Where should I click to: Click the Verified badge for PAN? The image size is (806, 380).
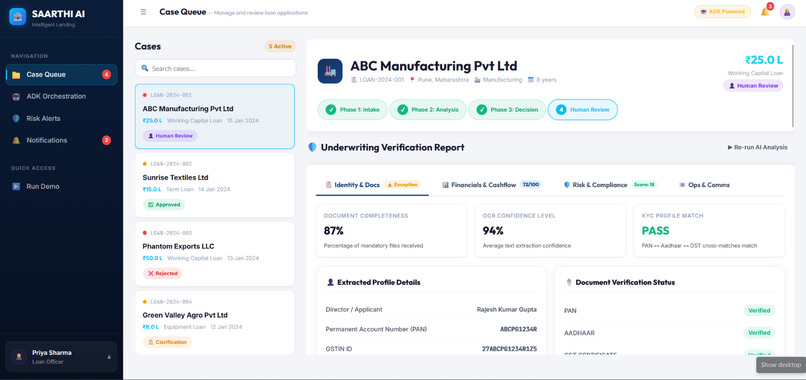(x=759, y=311)
